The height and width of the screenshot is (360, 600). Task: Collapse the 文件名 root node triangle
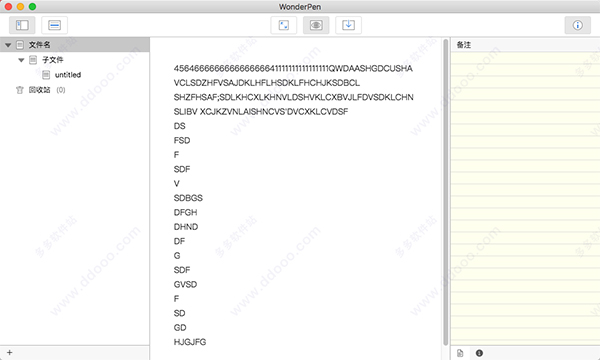click(x=8, y=45)
